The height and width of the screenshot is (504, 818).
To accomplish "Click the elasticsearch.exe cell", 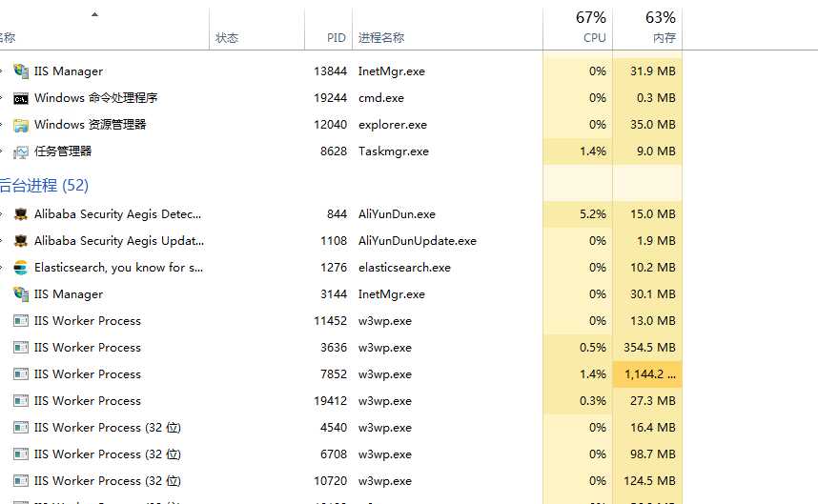I will (404, 268).
